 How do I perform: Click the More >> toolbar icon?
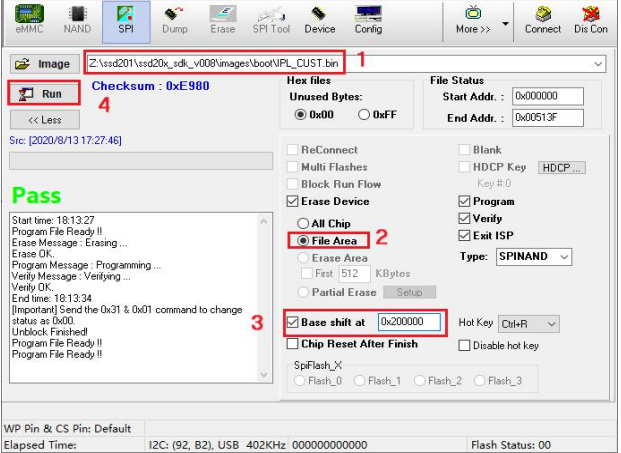click(473, 21)
